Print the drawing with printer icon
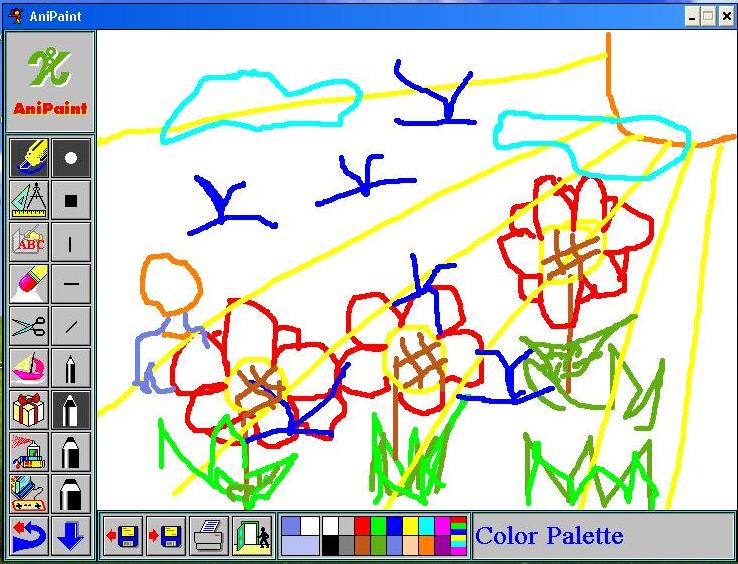The image size is (738, 564). tap(208, 535)
